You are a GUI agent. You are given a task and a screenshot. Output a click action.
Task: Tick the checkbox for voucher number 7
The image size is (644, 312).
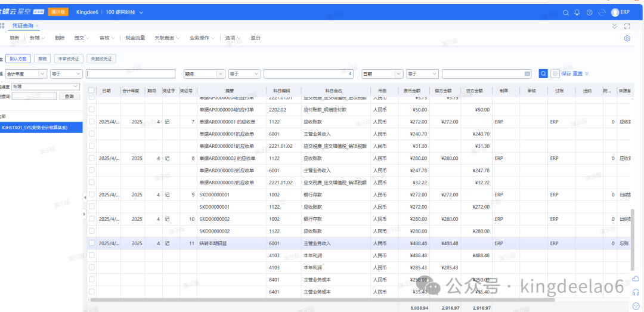(x=92, y=122)
